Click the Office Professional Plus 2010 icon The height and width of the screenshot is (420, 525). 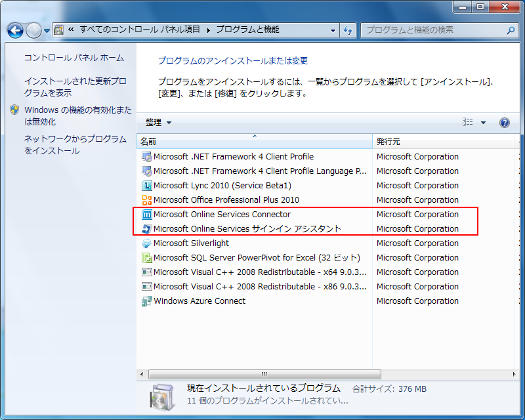[x=146, y=200]
